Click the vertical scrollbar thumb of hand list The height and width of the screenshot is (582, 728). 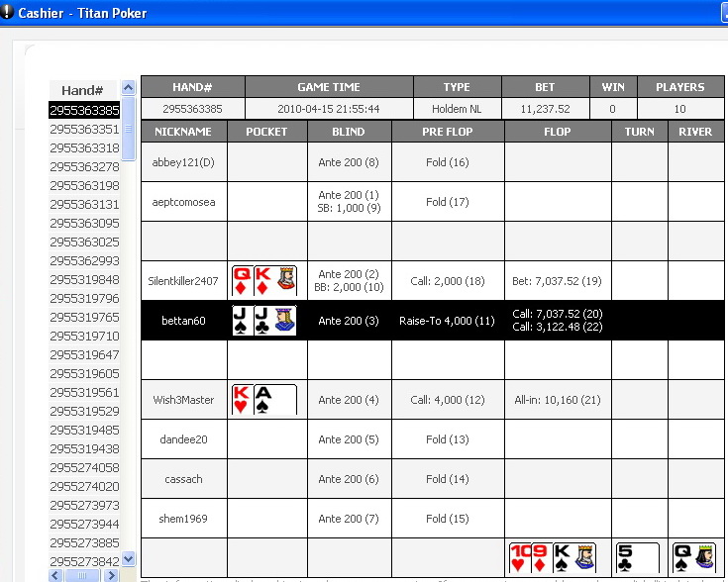pos(128,129)
